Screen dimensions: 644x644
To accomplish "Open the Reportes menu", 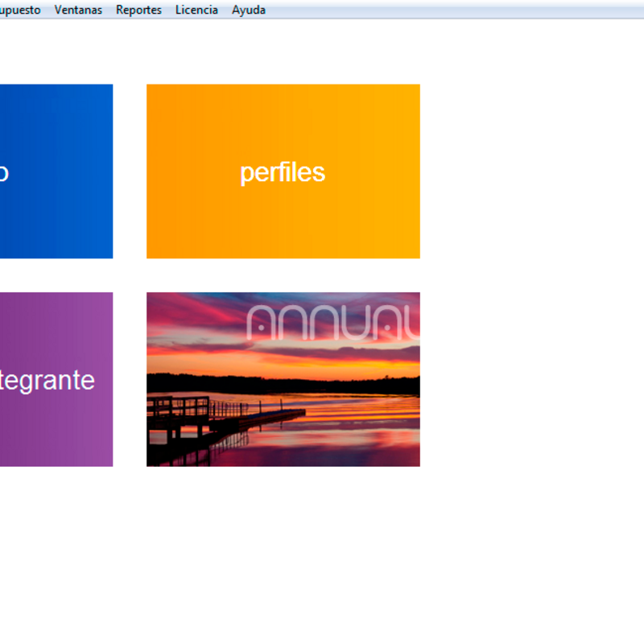I will 138,10.
